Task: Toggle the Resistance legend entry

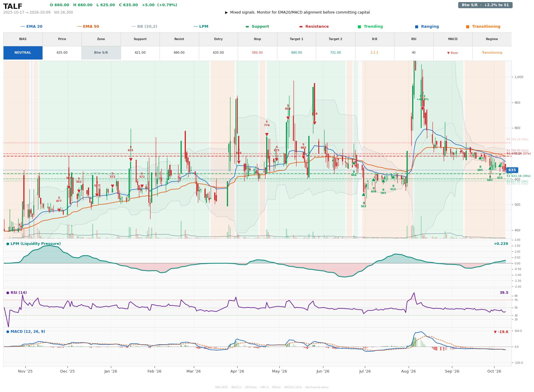Action: [x=314, y=27]
